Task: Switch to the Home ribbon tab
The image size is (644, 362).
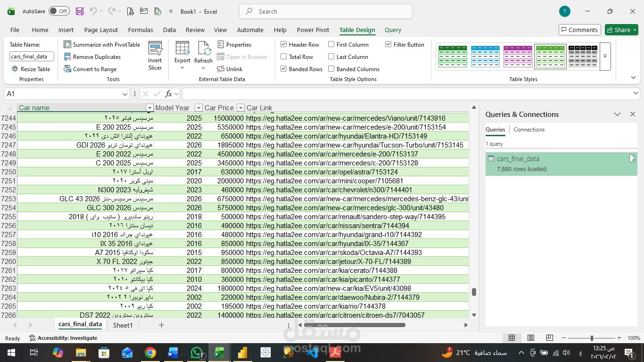Action: tap(40, 30)
